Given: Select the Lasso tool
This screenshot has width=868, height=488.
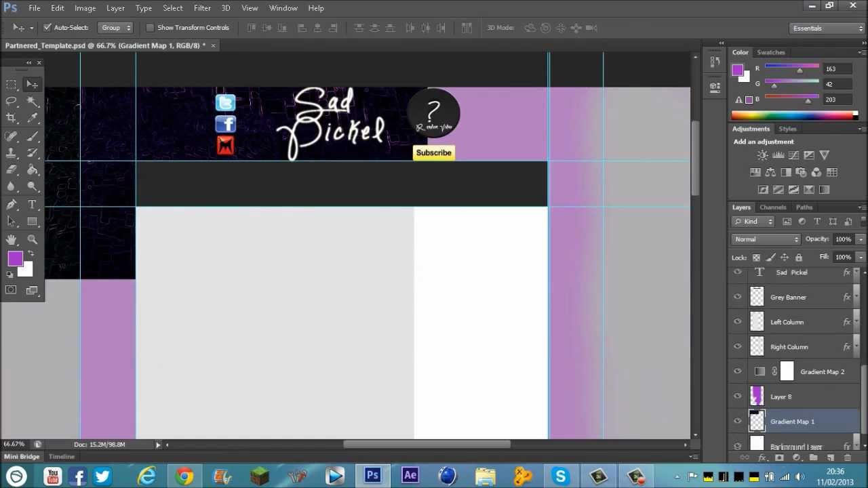Looking at the screenshot, I should [x=12, y=102].
